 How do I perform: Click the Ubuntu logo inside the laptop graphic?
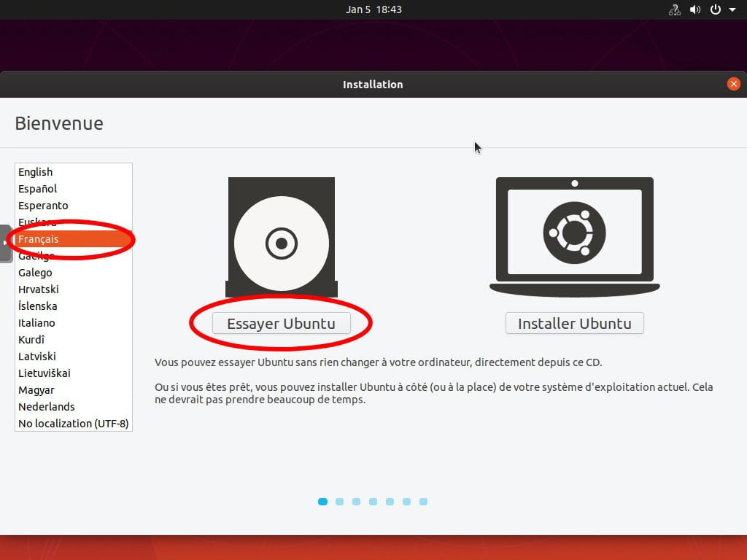[x=574, y=232]
